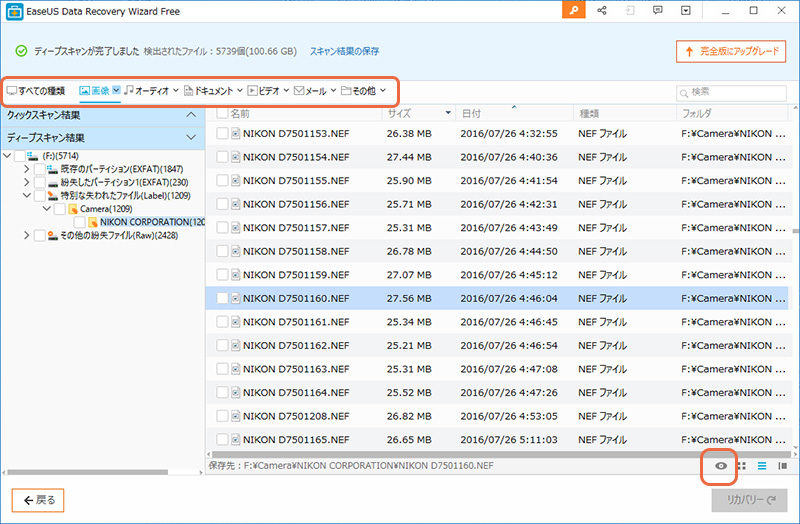Click the 26.65 MB size cell
Screen dimensions: 800x524
409,440
